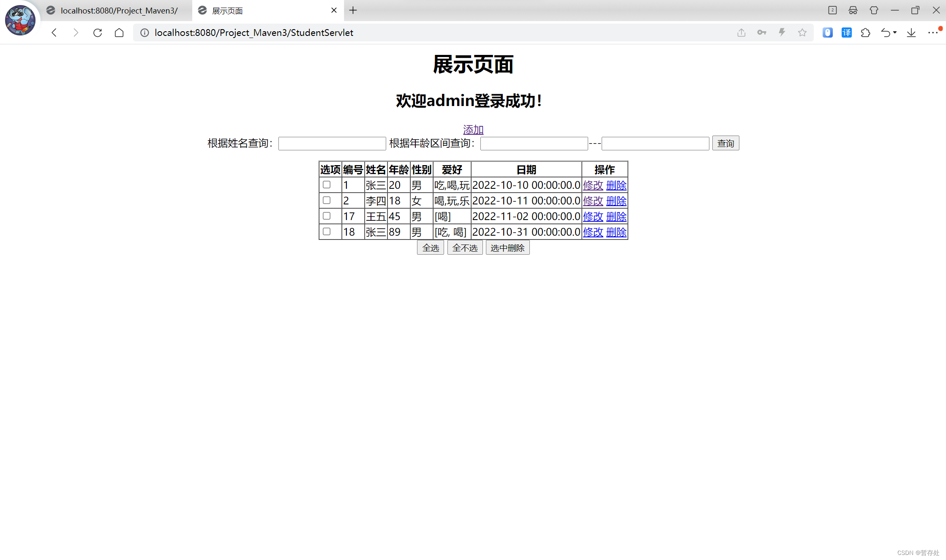Click the 全选 button
The width and height of the screenshot is (946, 560).
coord(430,247)
